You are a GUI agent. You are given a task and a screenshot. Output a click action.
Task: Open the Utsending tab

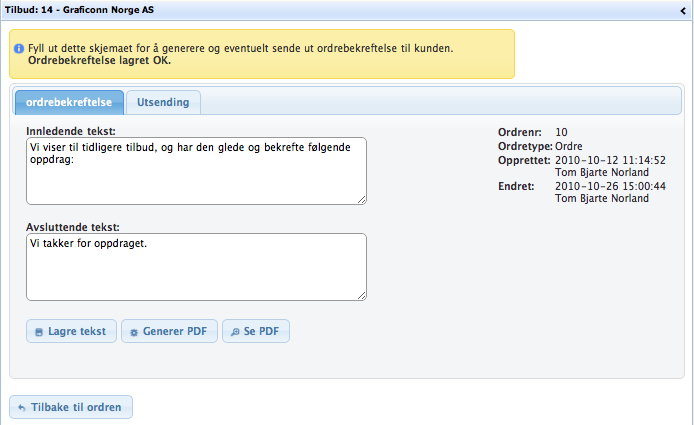pyautogui.click(x=163, y=102)
